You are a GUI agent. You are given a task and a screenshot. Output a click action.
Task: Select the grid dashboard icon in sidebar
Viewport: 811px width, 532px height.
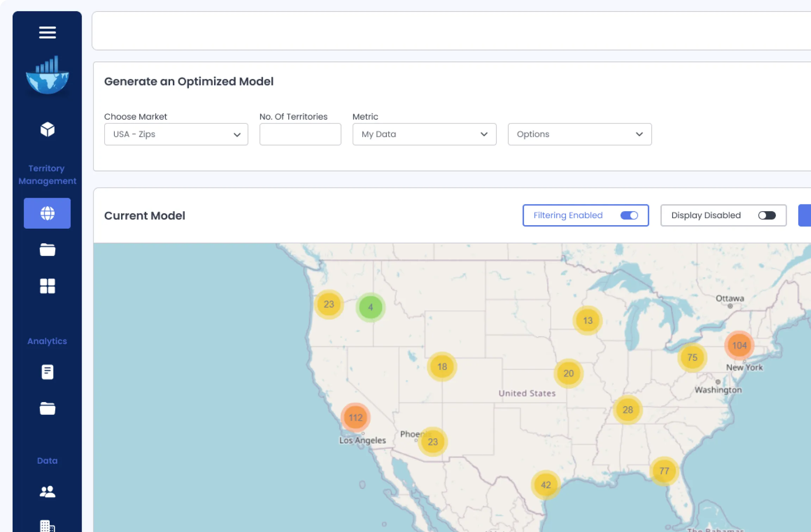(x=47, y=286)
